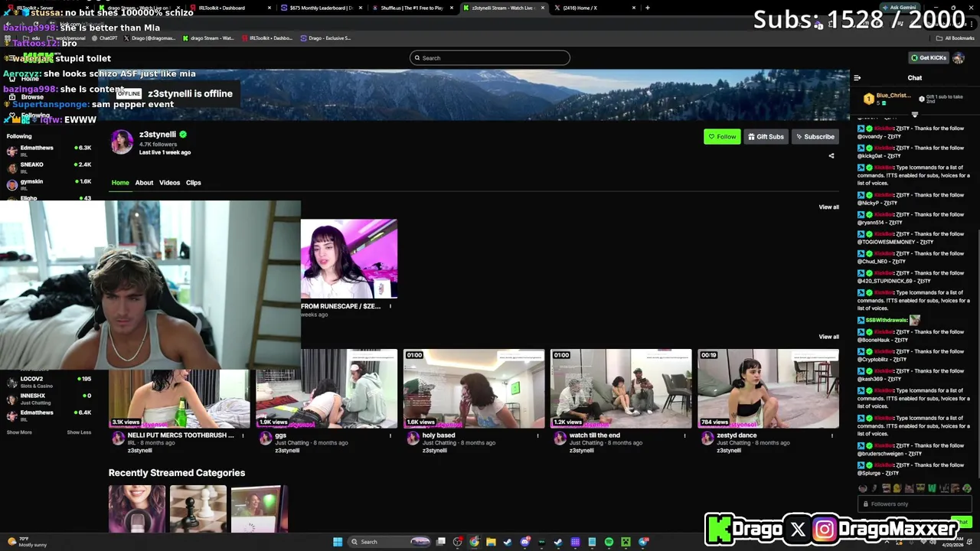Screen dimensions: 980x551
Task: Open the chess category thumbnail
Action: pos(198,509)
